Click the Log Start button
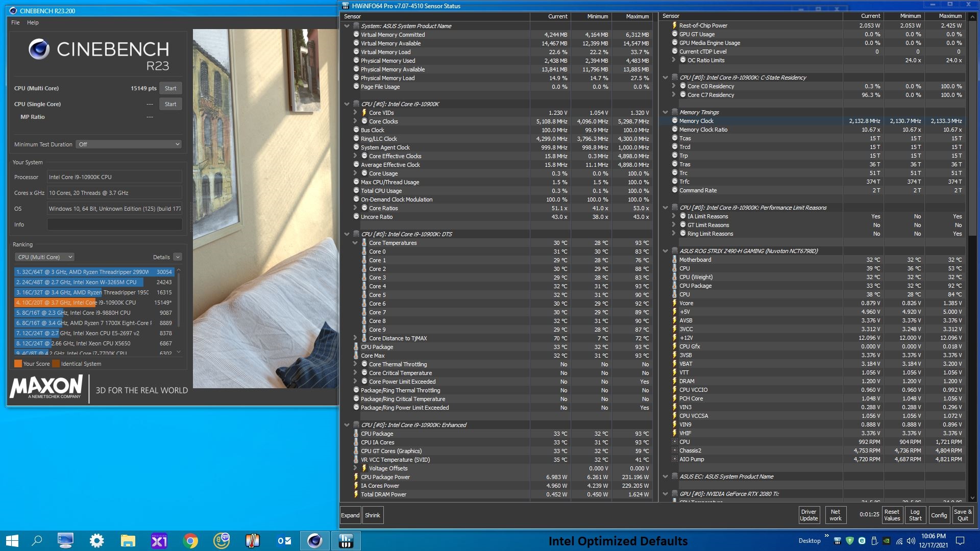Image resolution: width=980 pixels, height=551 pixels. click(x=915, y=515)
